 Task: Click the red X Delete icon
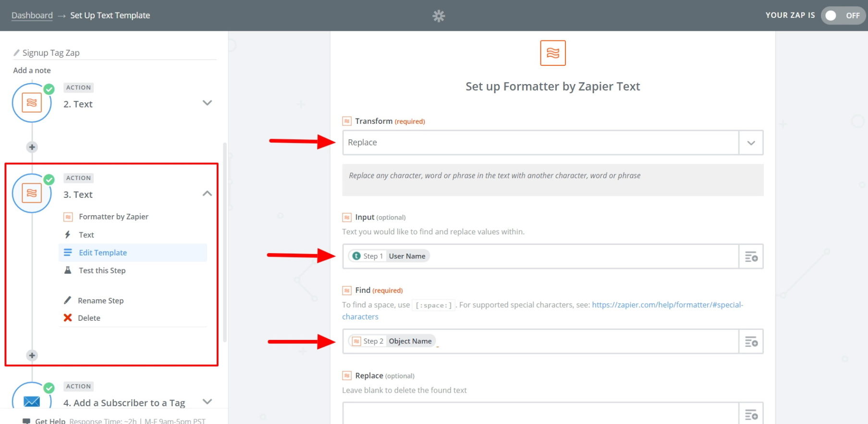[68, 318]
